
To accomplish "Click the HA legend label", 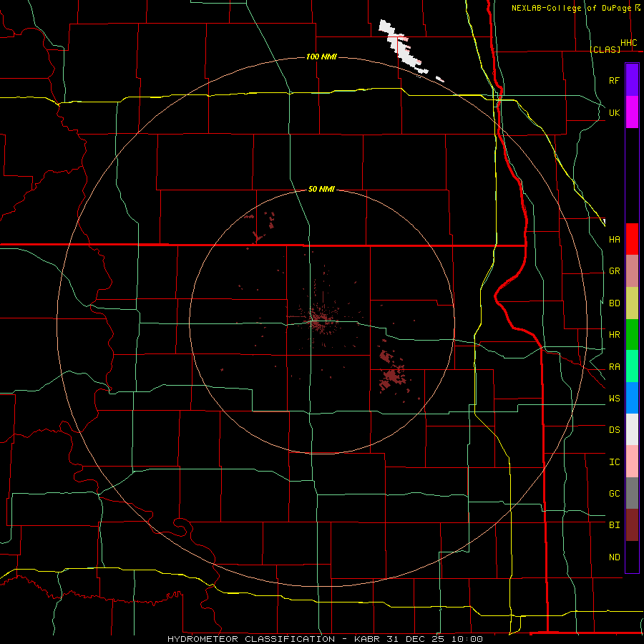I will click(614, 239).
